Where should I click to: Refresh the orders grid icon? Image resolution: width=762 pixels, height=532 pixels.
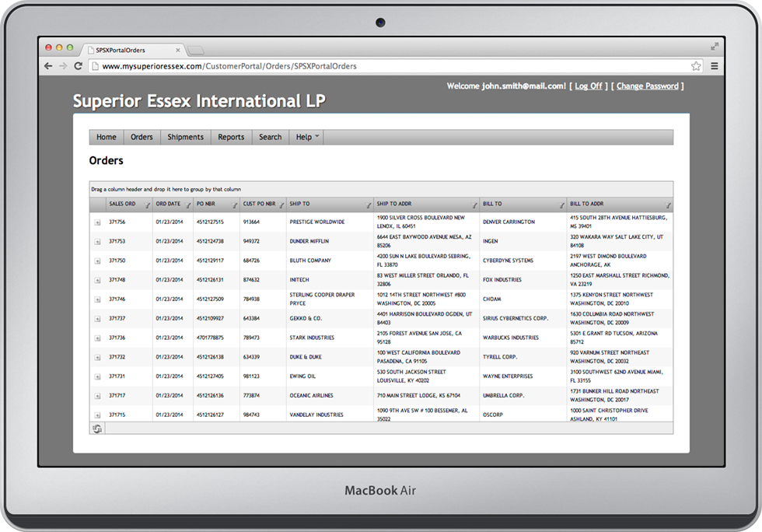coord(97,429)
